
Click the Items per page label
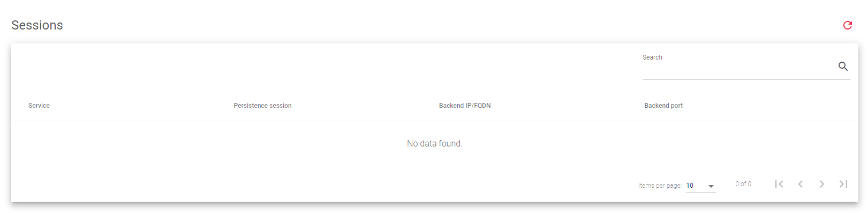pyautogui.click(x=660, y=186)
